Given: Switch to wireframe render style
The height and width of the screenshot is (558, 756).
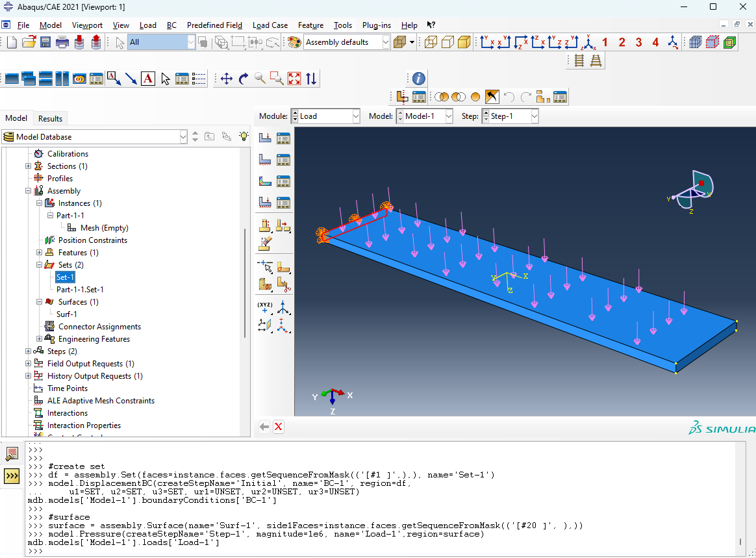Looking at the screenshot, I should [430, 42].
